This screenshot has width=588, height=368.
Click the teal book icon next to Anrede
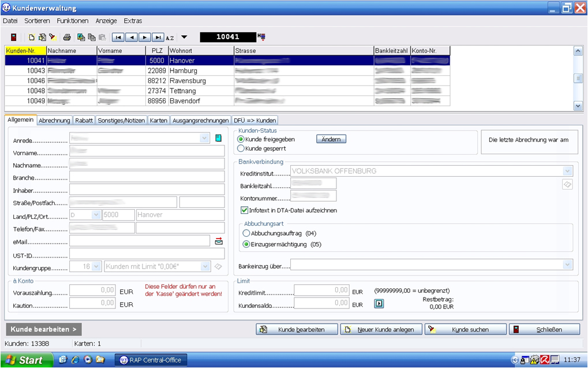tap(218, 138)
